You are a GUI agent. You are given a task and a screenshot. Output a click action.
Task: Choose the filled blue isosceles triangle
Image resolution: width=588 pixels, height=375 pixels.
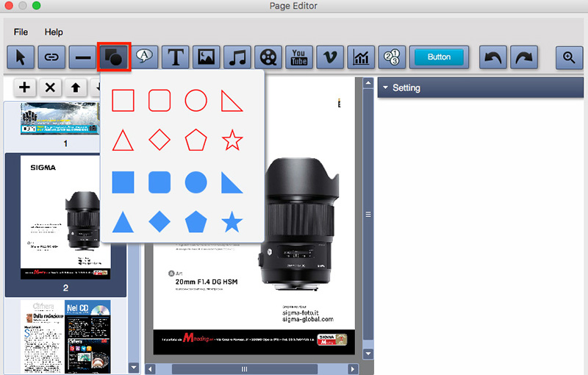[x=123, y=221]
